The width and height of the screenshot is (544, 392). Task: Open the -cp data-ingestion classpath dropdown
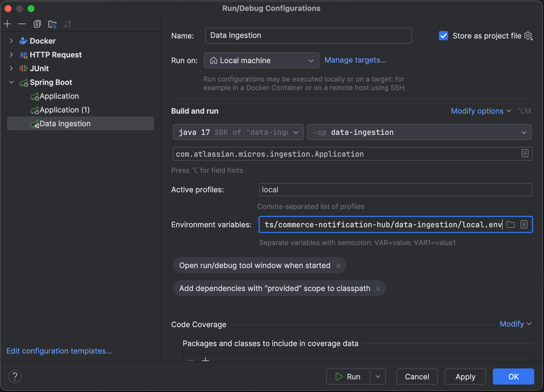click(x=419, y=132)
